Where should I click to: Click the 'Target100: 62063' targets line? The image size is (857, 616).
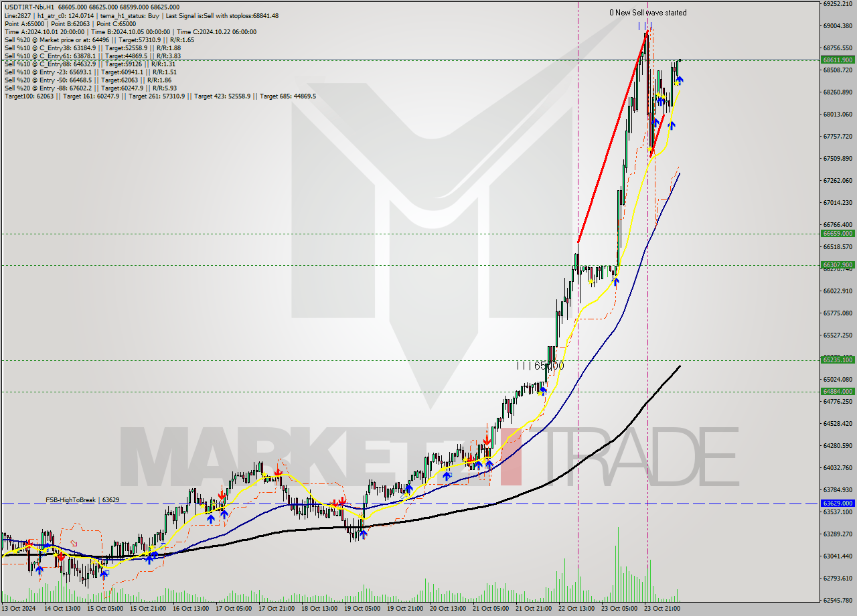[x=160, y=96]
